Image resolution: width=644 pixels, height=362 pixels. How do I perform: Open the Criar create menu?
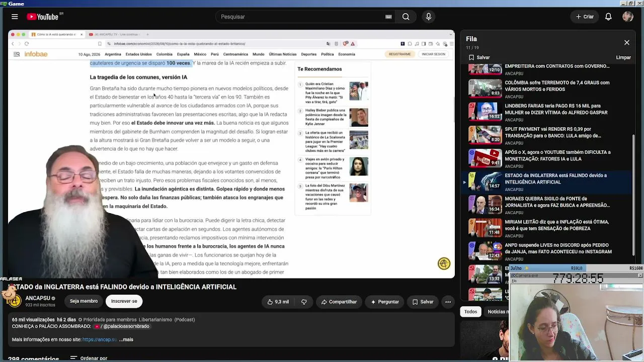point(585,17)
